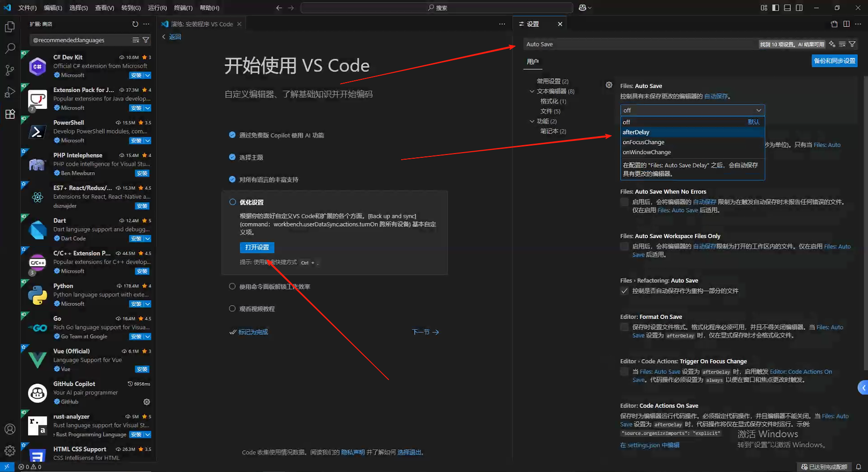Select afterDelay option in Auto Save dropdown

[636, 132]
